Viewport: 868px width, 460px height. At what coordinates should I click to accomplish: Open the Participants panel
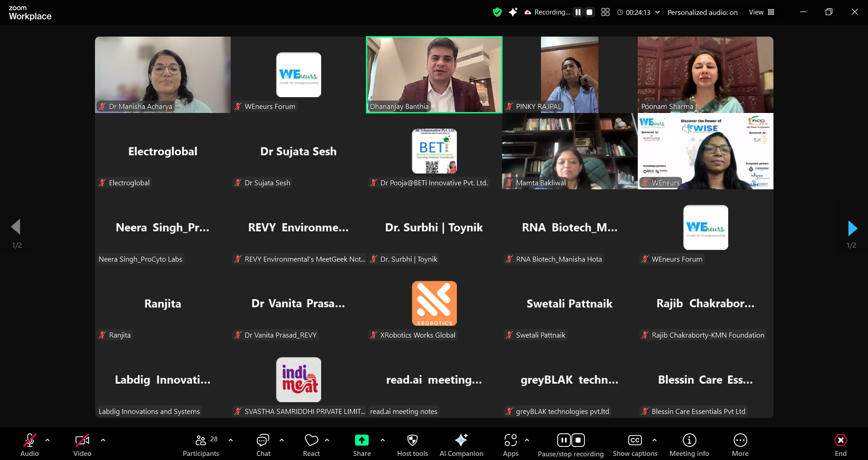(x=200, y=445)
